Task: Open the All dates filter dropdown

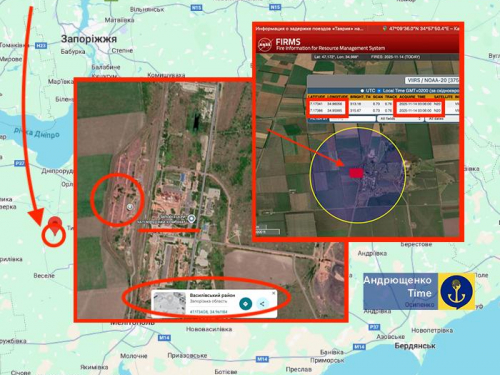Action: click(x=442, y=119)
